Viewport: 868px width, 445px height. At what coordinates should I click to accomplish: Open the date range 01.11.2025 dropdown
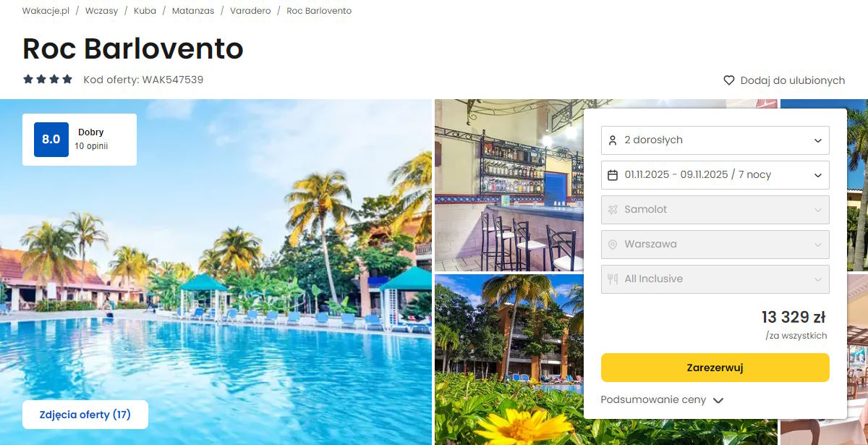pyautogui.click(x=715, y=175)
